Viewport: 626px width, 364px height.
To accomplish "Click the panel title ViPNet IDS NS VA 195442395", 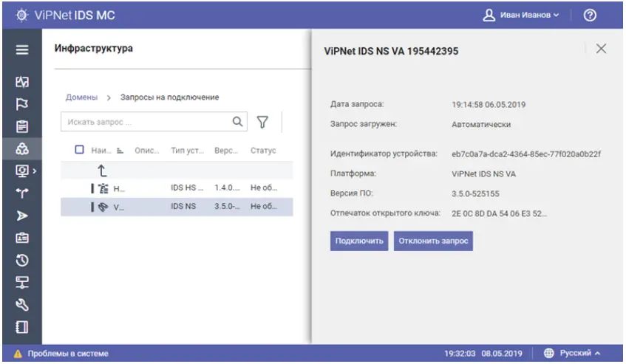I will click(391, 51).
